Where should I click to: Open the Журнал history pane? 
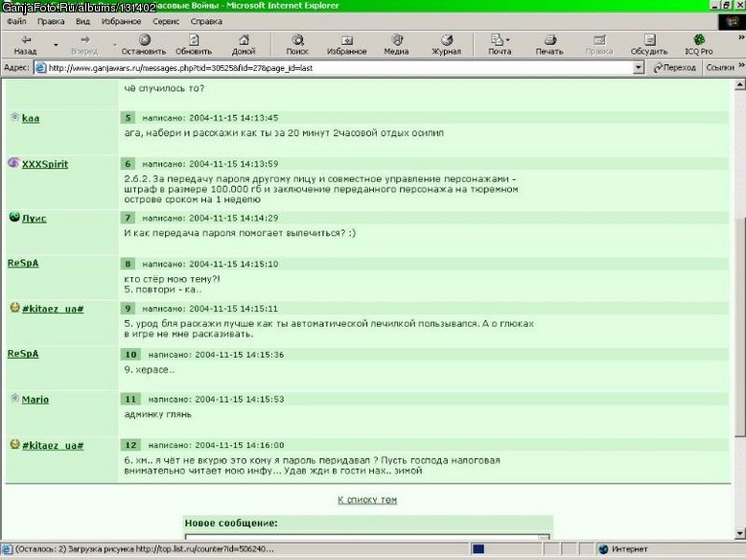click(446, 45)
